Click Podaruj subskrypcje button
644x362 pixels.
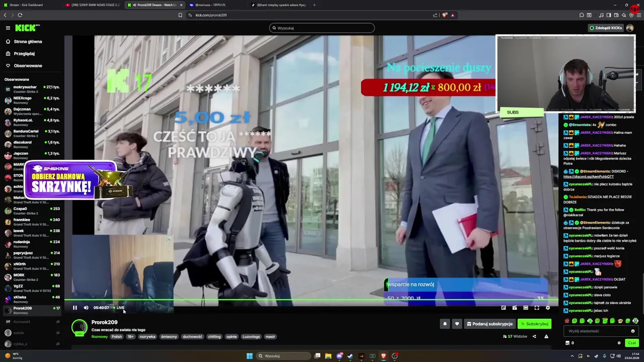click(490, 324)
